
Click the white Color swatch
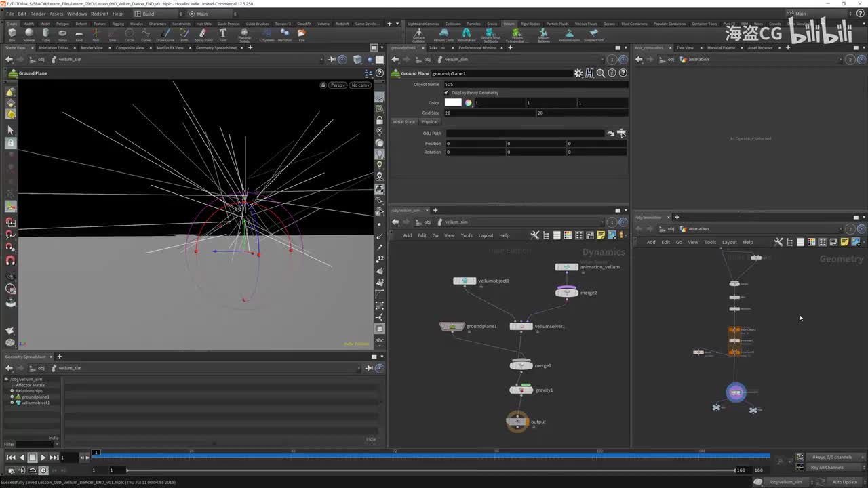(x=453, y=103)
